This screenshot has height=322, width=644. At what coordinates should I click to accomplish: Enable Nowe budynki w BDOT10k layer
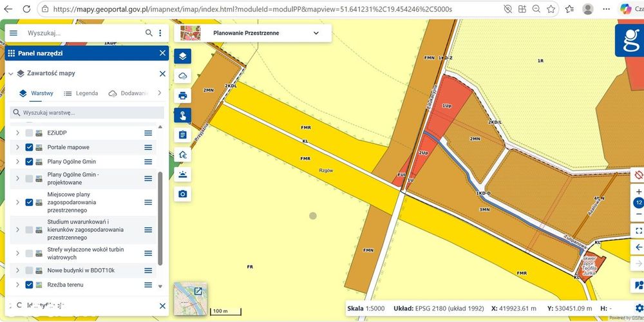tap(29, 270)
